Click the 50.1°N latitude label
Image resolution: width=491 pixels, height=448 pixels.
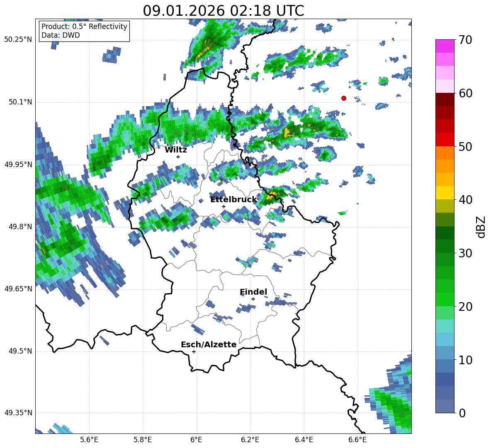pyautogui.click(x=20, y=102)
